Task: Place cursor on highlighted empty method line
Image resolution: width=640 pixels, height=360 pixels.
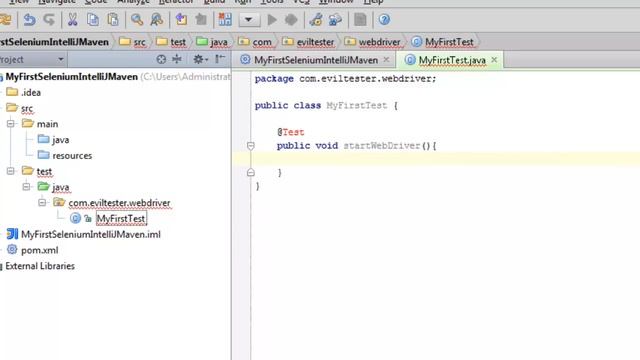Action: coord(436,159)
